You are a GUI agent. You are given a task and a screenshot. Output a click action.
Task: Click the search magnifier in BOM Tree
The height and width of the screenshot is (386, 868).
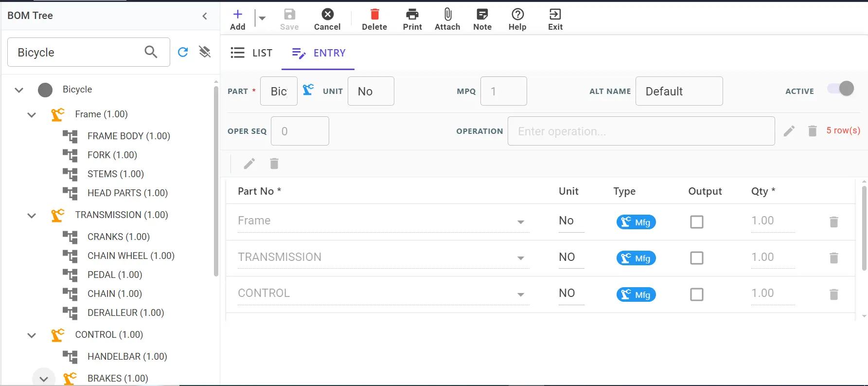click(x=151, y=52)
